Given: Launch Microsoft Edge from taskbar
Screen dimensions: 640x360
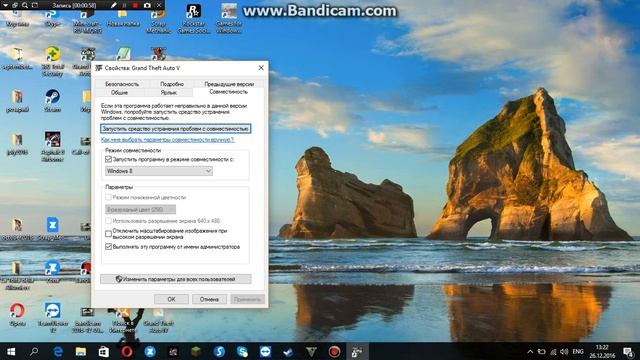Looking at the screenshot, I should tap(58, 351).
